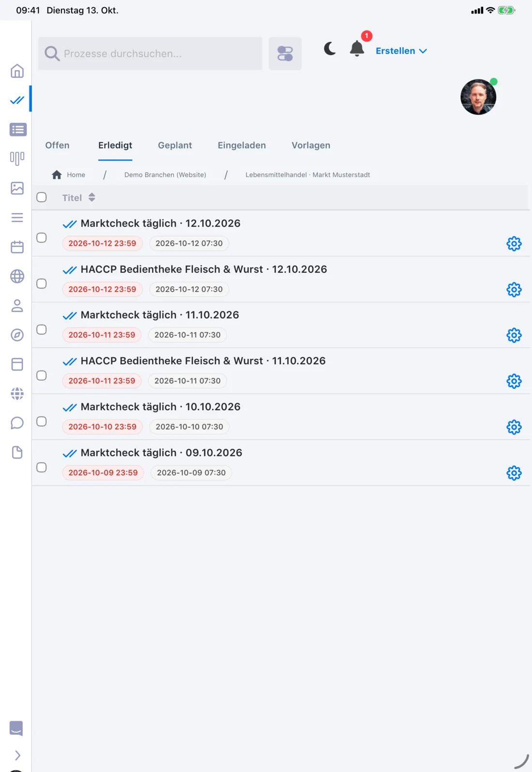Open the Home icon in the sidebar
This screenshot has width=532, height=772.
17,71
